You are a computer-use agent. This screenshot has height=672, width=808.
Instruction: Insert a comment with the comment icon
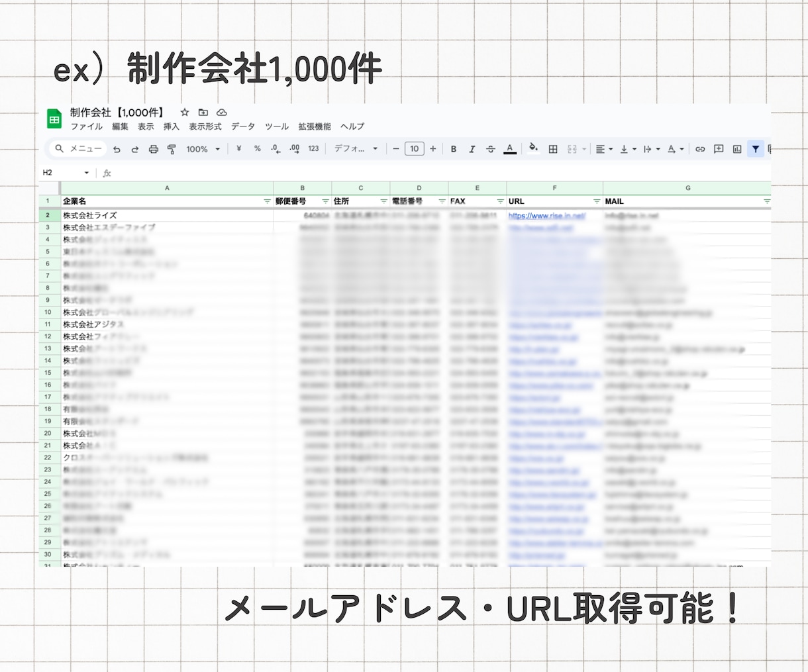coord(719,149)
